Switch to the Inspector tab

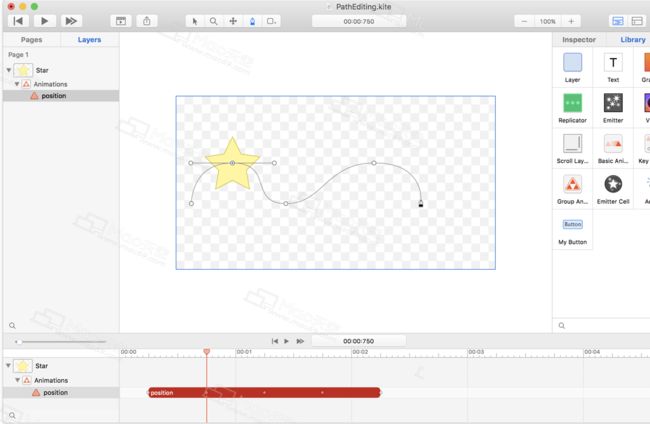[x=579, y=39]
